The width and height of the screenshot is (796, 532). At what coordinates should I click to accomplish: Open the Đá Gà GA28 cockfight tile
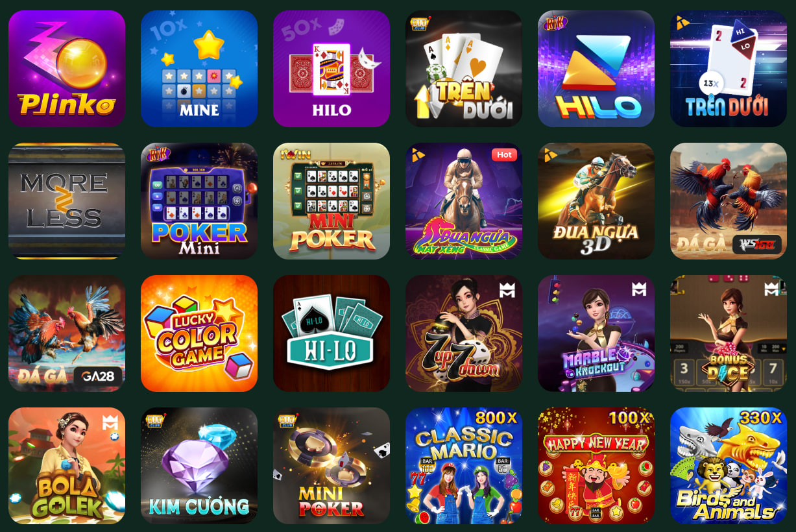(67, 333)
